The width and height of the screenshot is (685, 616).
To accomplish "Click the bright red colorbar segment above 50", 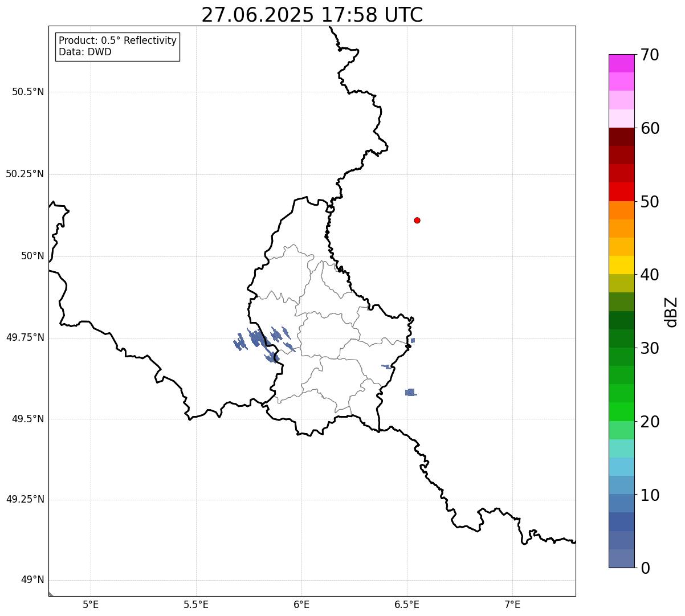I will (622, 191).
